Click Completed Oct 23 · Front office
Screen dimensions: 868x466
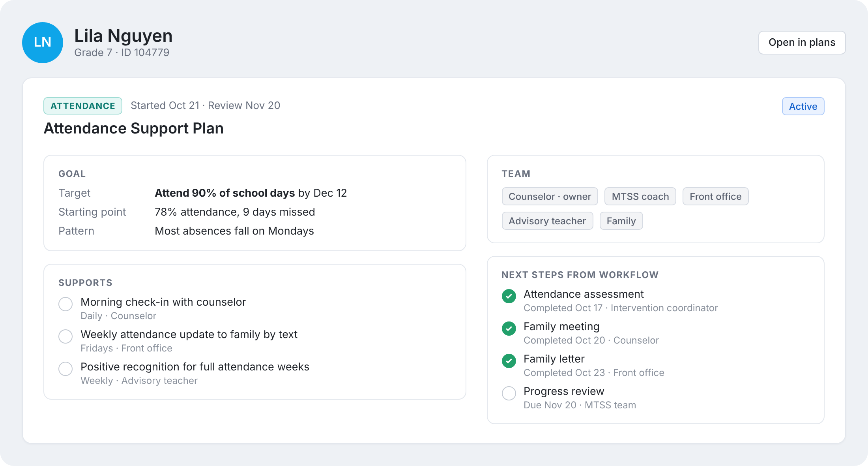pos(594,373)
